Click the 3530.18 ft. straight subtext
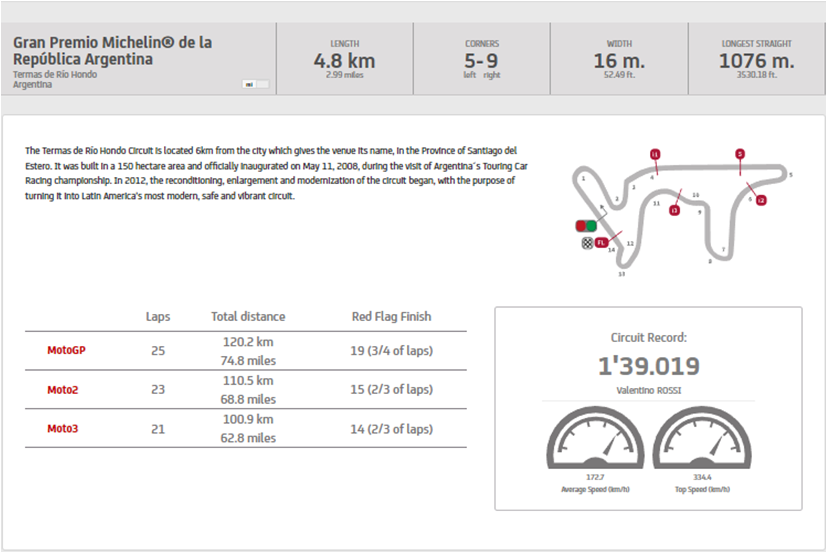Viewport: 827px width, 553px height. click(x=757, y=75)
